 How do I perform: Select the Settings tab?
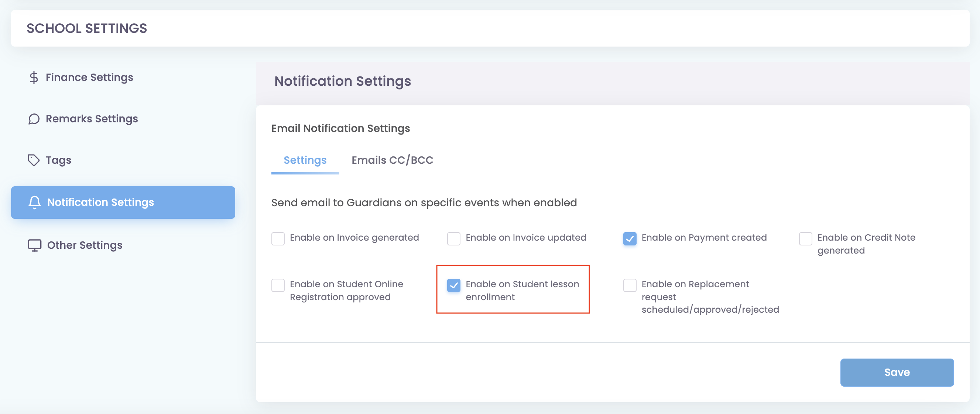click(305, 160)
